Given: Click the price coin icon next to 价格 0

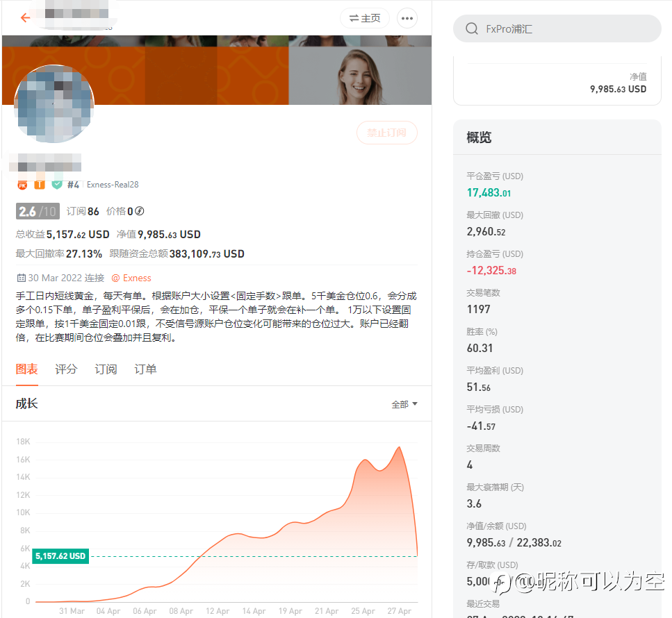Looking at the screenshot, I should pyautogui.click(x=139, y=211).
